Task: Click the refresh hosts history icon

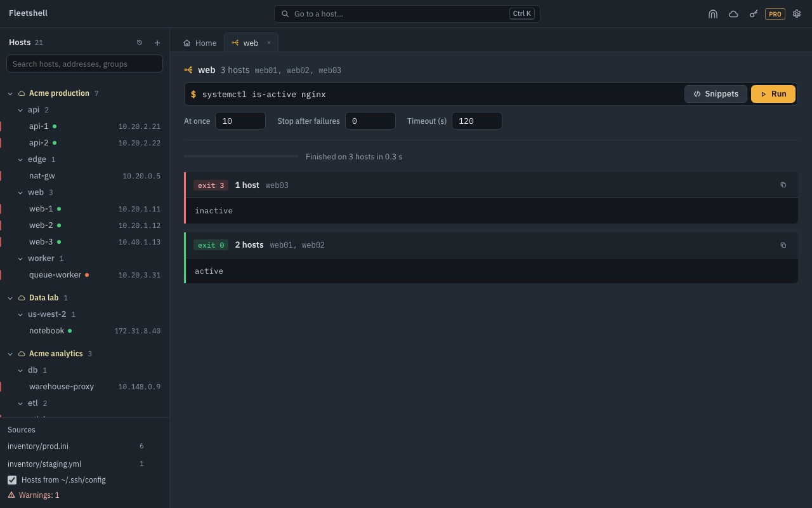Action: coord(140,43)
